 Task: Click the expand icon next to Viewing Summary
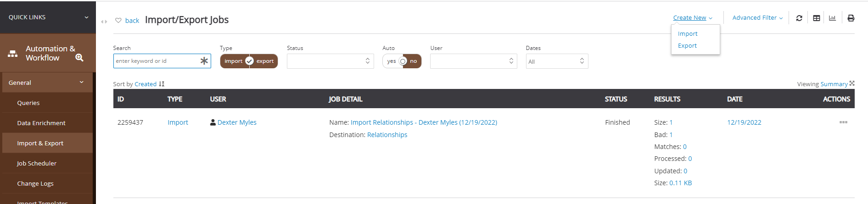click(852, 83)
